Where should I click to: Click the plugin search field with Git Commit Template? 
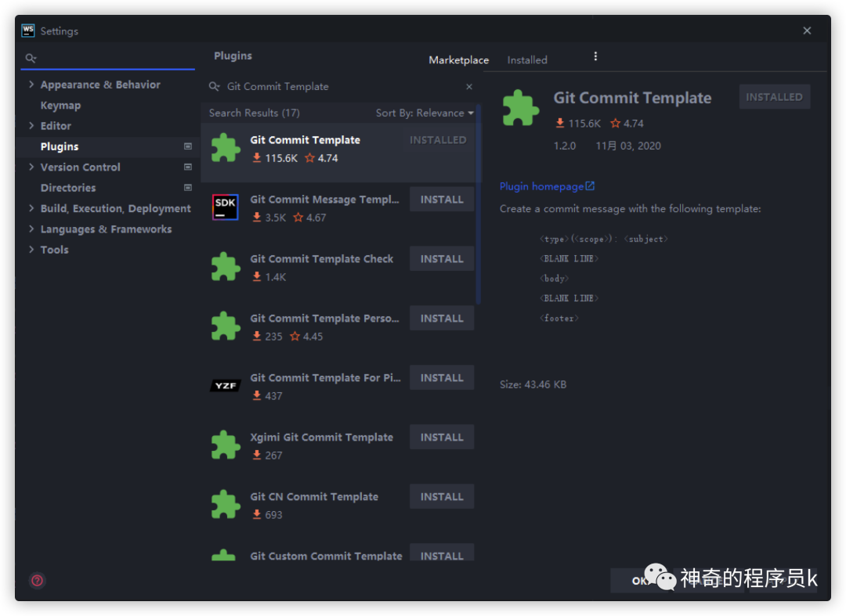(340, 86)
